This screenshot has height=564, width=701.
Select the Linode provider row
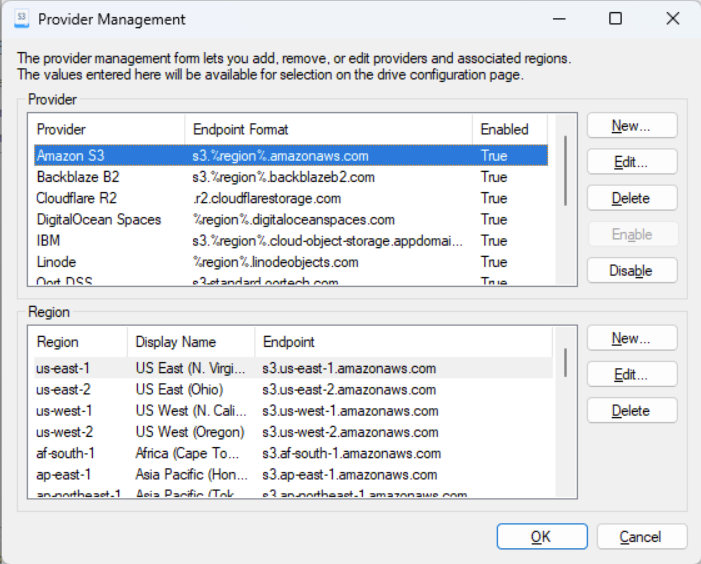coord(291,262)
